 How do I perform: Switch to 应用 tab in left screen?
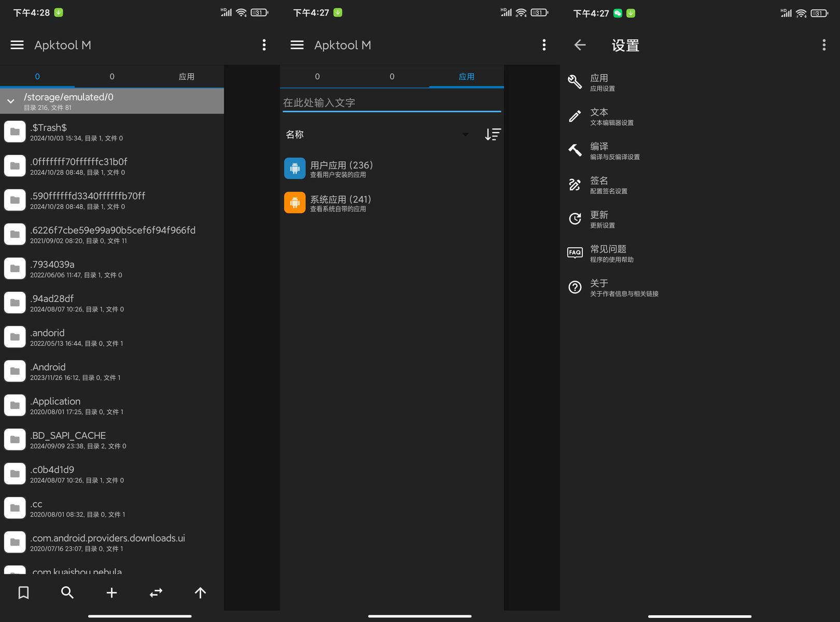[x=187, y=77]
